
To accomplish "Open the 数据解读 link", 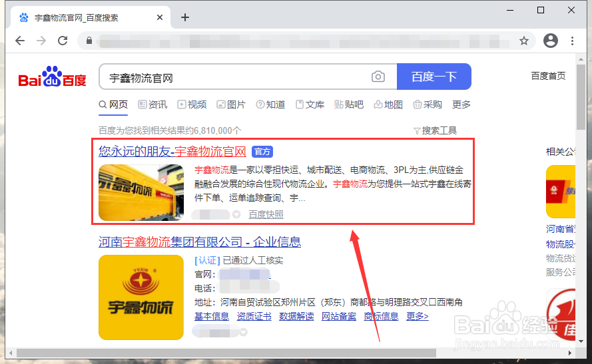I will [296, 316].
